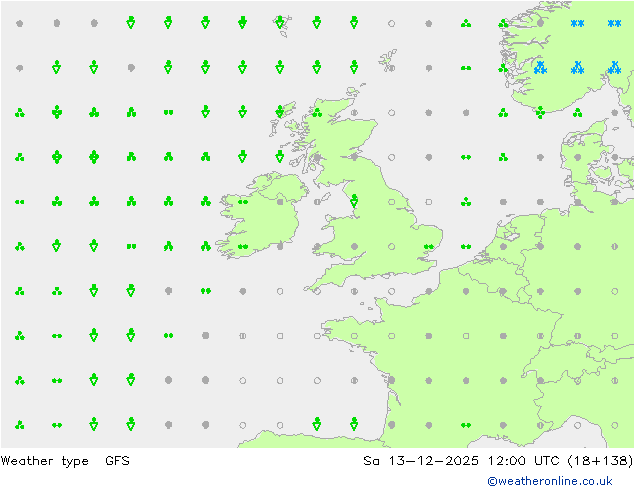Click the "Weather type" caption text
Image resolution: width=634 pixels, height=490 pixels.
[x=44, y=461]
